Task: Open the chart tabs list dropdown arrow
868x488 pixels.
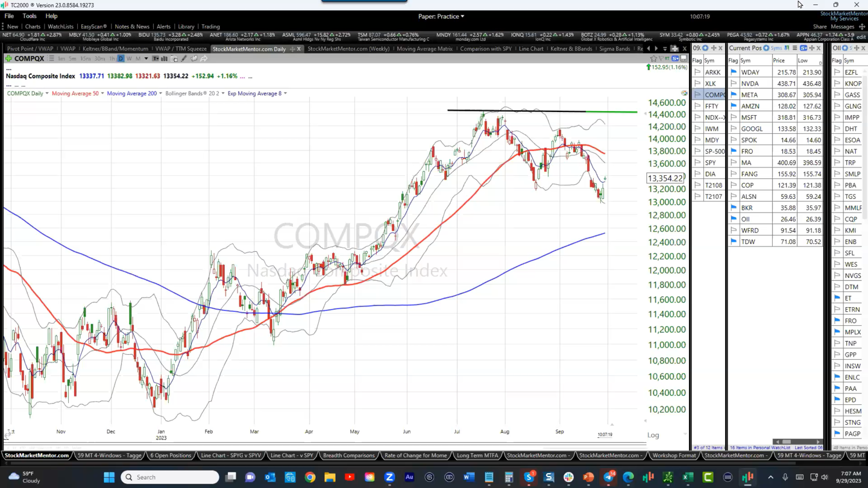Action: coord(665,49)
